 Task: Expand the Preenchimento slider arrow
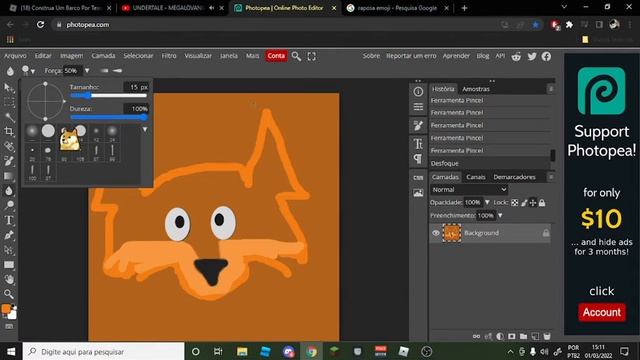pyautogui.click(x=500, y=216)
